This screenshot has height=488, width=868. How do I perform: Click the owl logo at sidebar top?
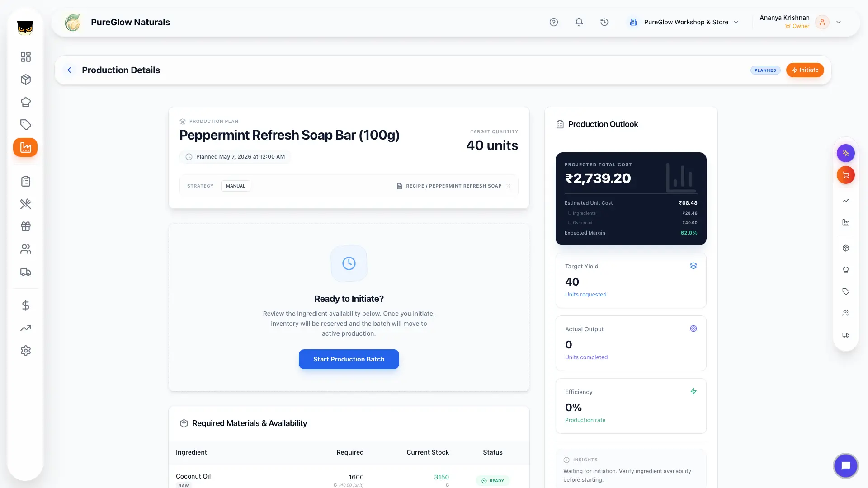point(25,28)
